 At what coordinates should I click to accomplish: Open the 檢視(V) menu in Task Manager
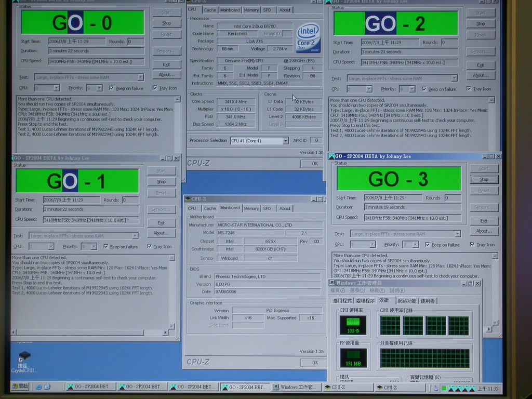[x=377, y=291]
